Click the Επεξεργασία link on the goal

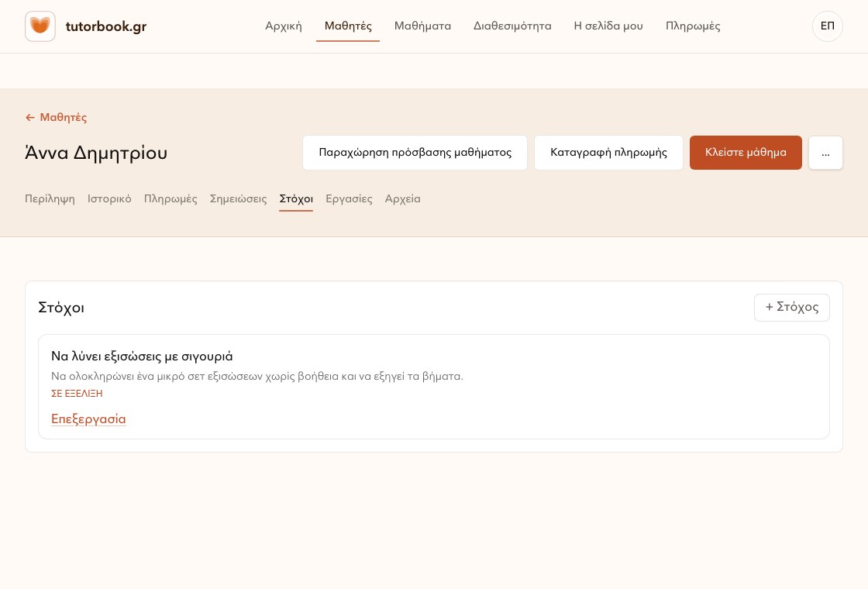88,419
